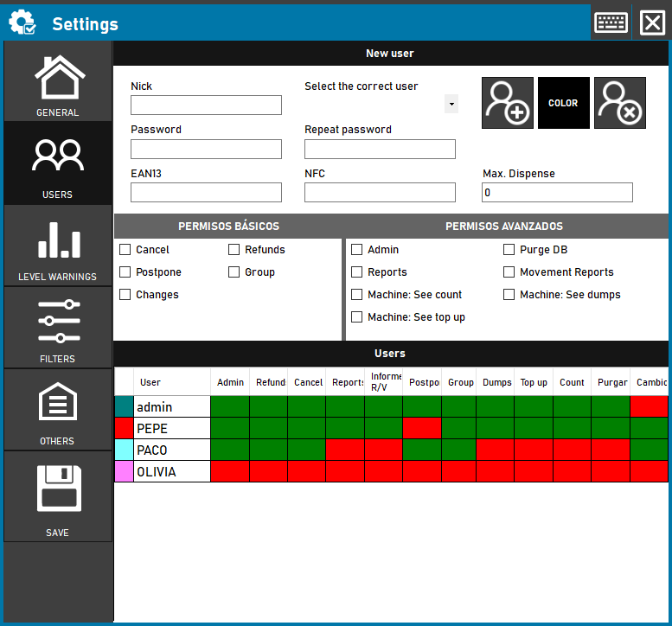Go to the Filters section

coord(58,328)
